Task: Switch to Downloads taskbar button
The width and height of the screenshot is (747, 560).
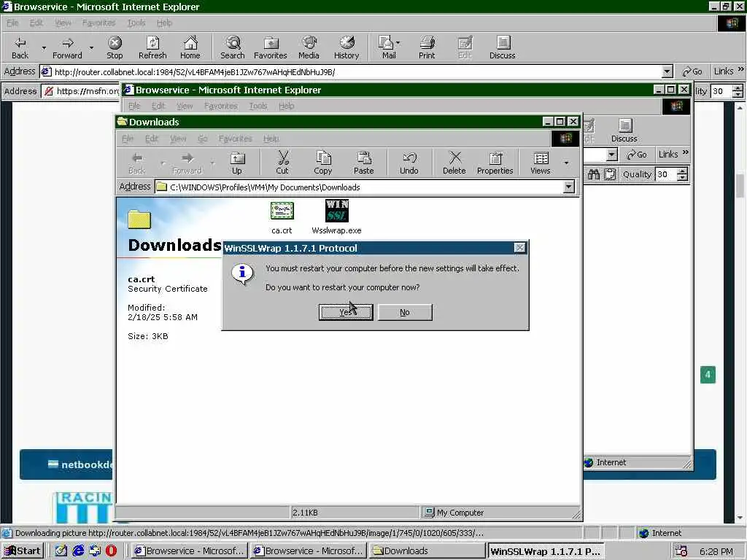Action: pos(427,551)
